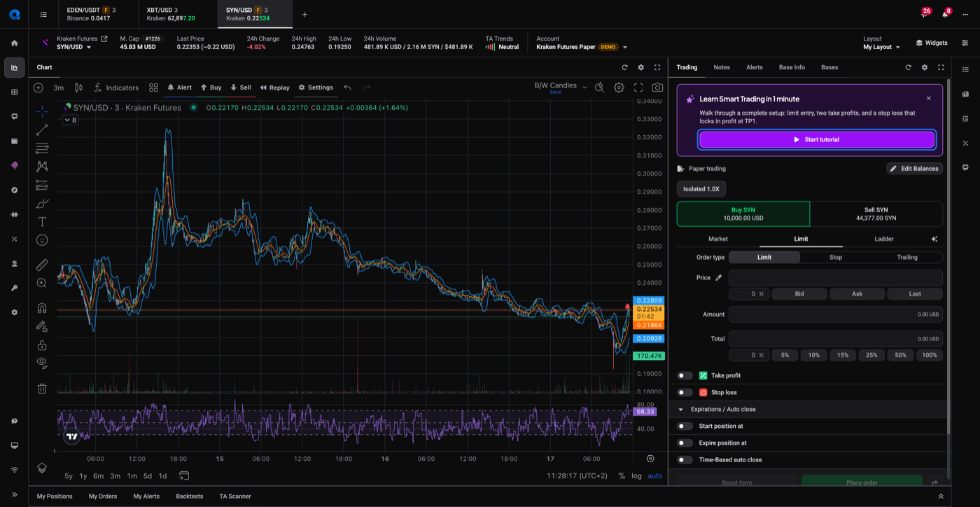Enable Time-Based auto close switch
Viewport: 980px width, 507px height.
tap(685, 459)
